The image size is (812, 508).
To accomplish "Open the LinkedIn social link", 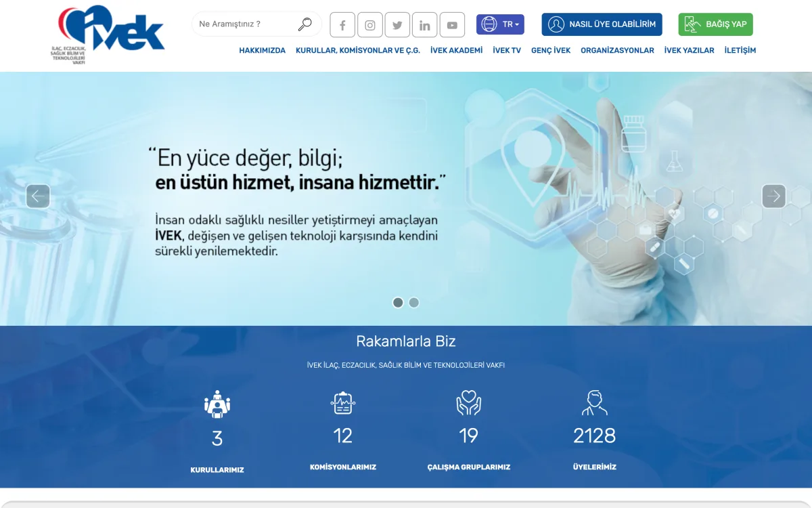I will pos(425,25).
